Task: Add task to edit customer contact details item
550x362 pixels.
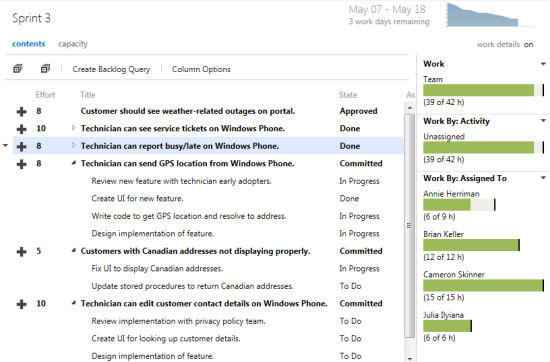Action: pos(21,304)
